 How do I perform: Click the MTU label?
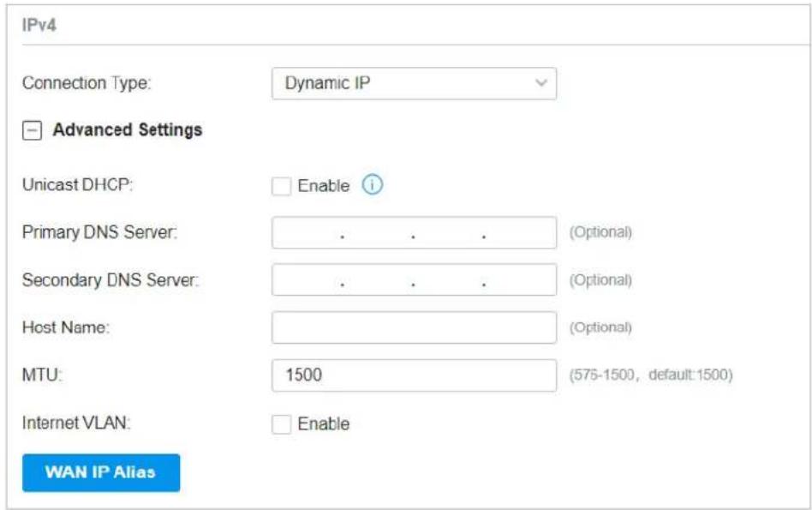pos(42,375)
